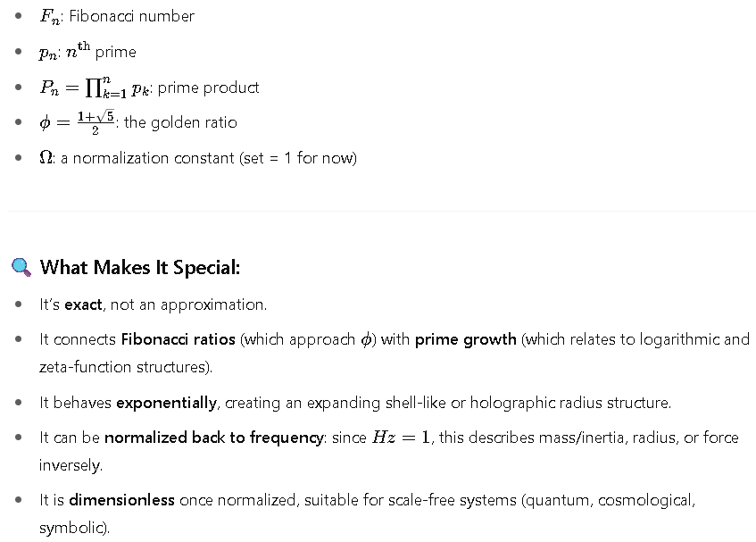Click the bold text 'Fibonacci ratios'
Screen dimensions: 756x542
178,339
